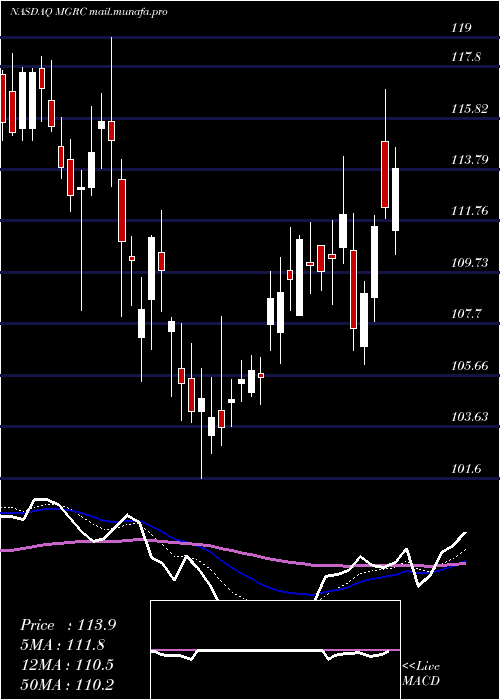This screenshot has width=500, height=700.
Task: Click inside the MACD inset chart box
Action: click(275, 650)
